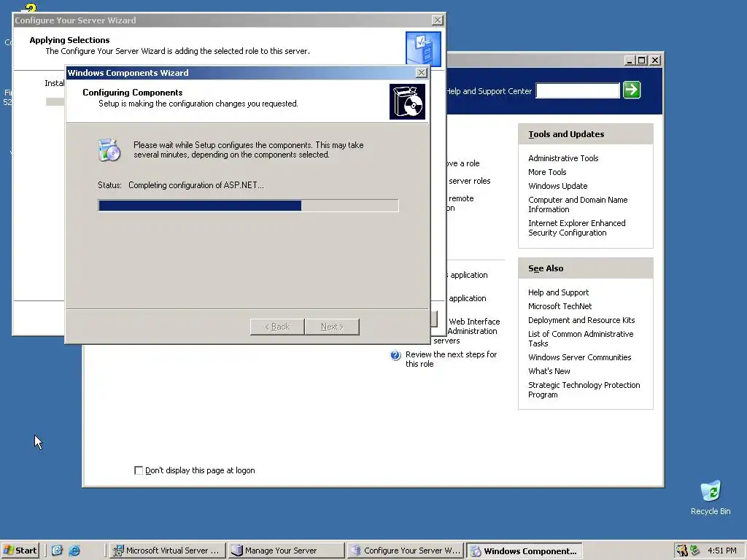
Task: Minimize the Manage Your Server window
Action: pyautogui.click(x=630, y=61)
